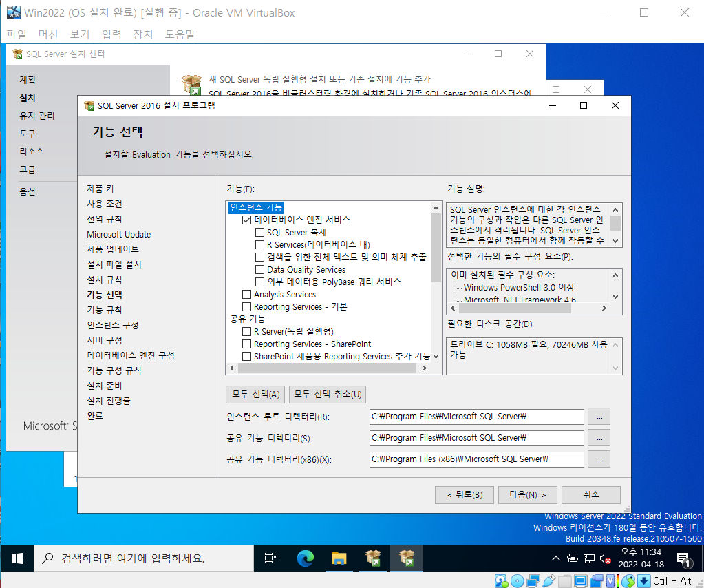This screenshot has height=588, width=704.
Task: Open the notification center icon
Action: [684, 559]
